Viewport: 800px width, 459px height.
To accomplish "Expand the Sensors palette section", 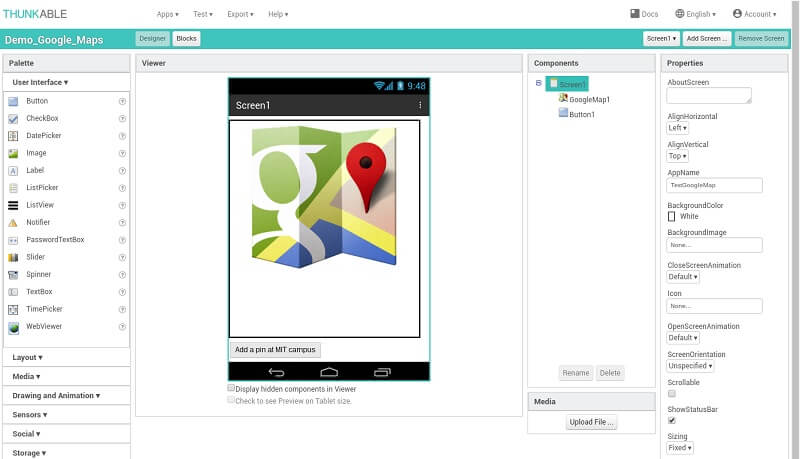I will 30,415.
